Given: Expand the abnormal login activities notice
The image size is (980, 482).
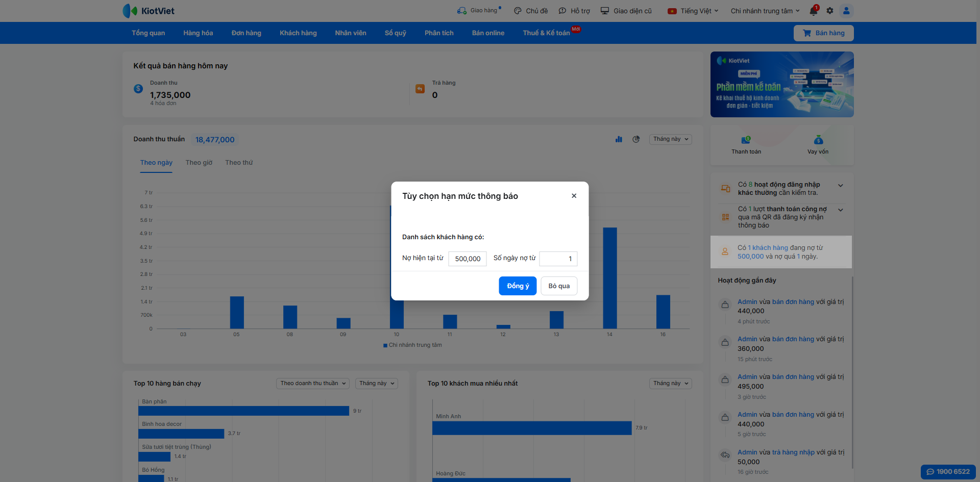Looking at the screenshot, I should tap(841, 186).
